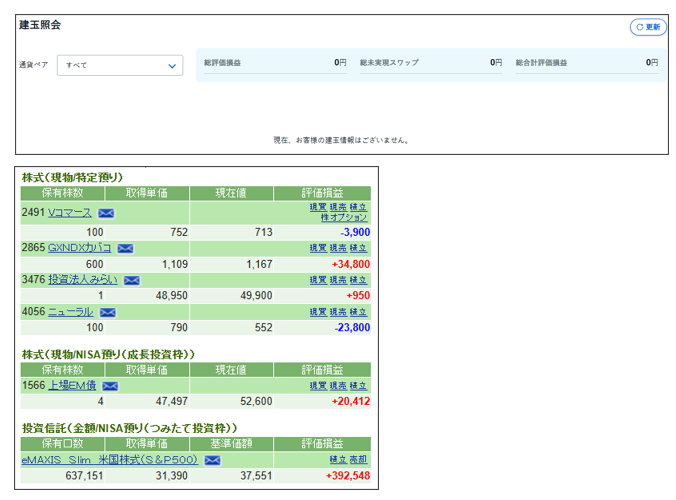The image size is (676, 500).
Task: Open the ニューラル stock link
Action: [x=70, y=312]
